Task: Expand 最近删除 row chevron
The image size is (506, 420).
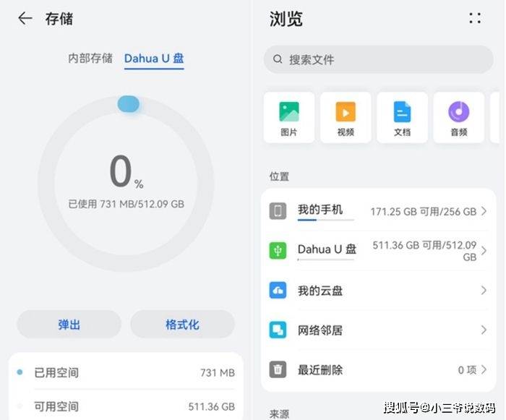Action: [484, 369]
